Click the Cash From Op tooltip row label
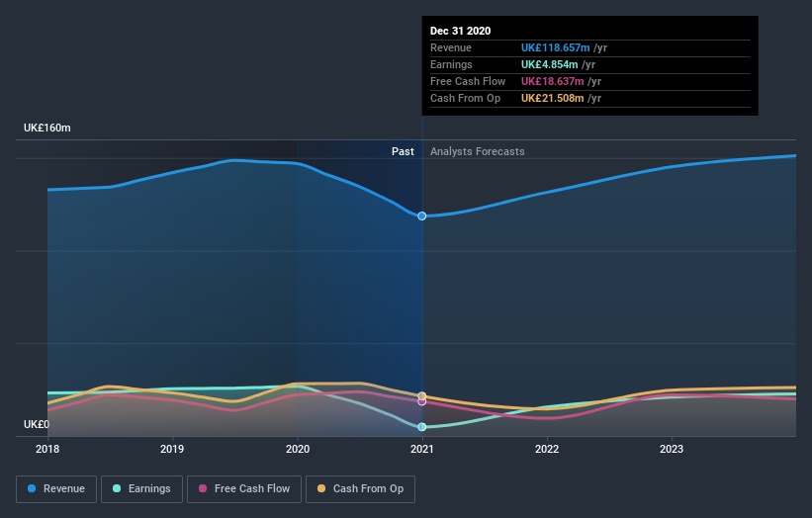The image size is (812, 518). pos(465,98)
